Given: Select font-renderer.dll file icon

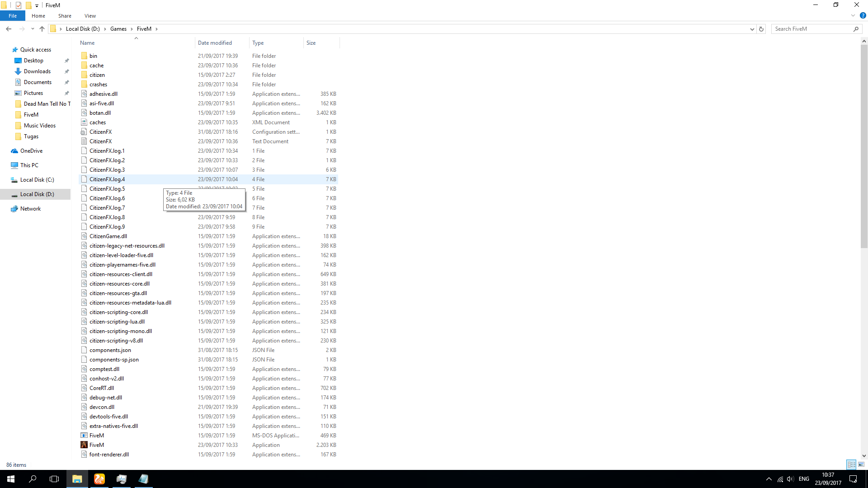Looking at the screenshot, I should click(84, 455).
